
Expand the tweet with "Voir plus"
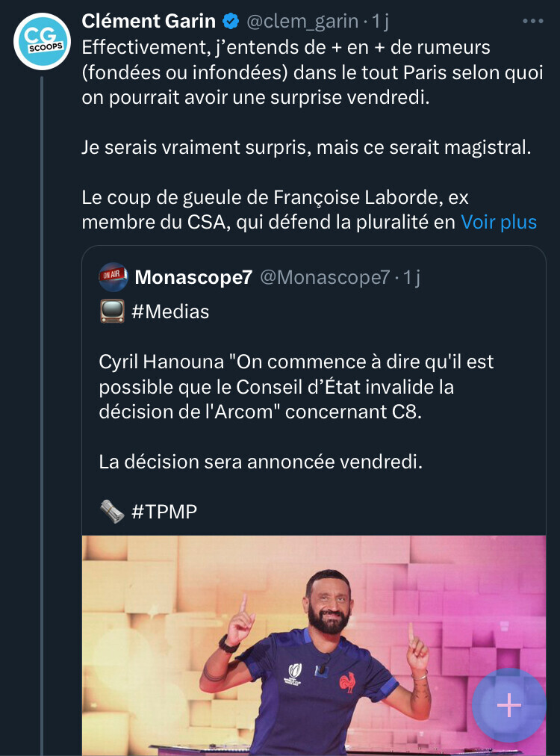(x=498, y=223)
